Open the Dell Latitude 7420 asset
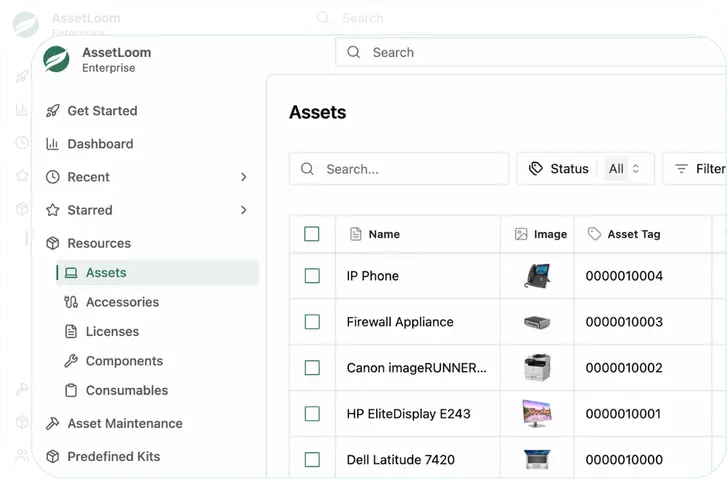Image resolution: width=728 pixels, height=479 pixels. 400,460
